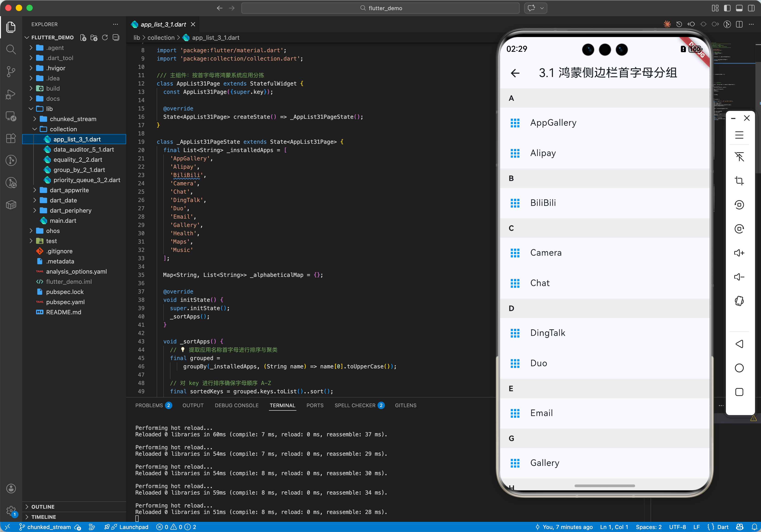Open Run and Debug view
The image size is (761, 532).
(x=11, y=94)
